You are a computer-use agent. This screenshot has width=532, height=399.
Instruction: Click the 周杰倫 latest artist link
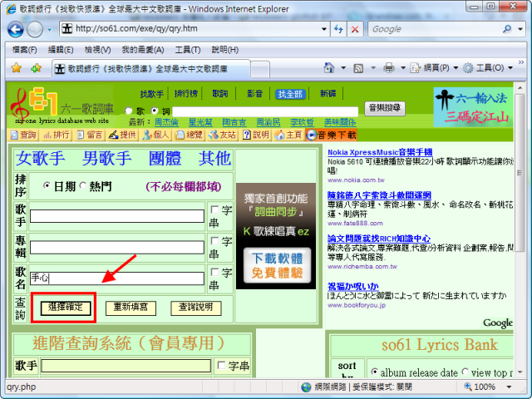click(x=166, y=122)
